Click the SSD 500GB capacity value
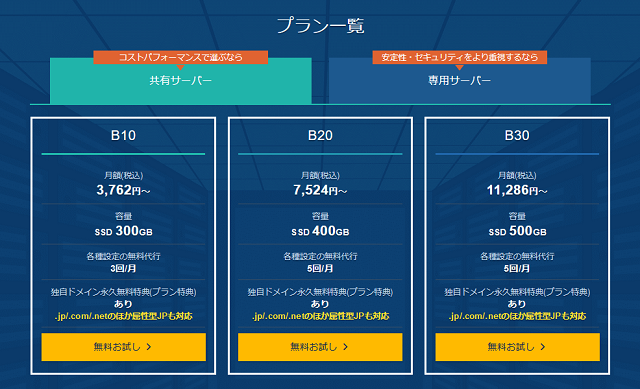The width and height of the screenshot is (640, 389). [517, 231]
